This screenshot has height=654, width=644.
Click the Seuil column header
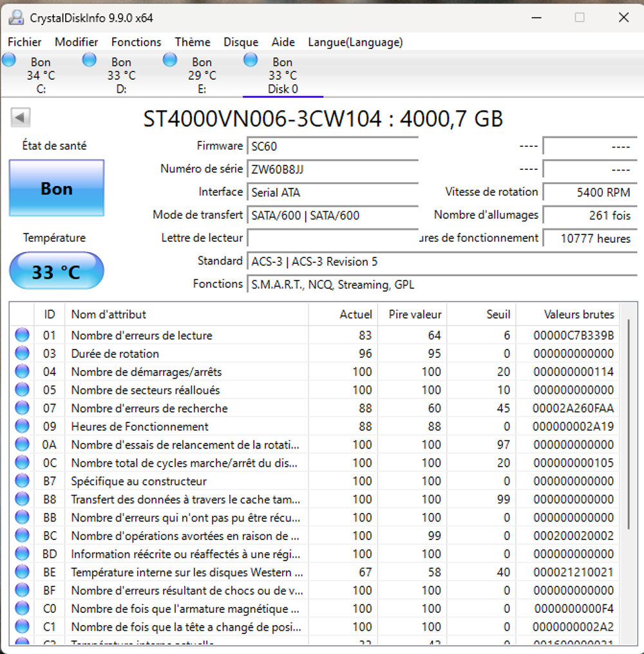point(481,314)
